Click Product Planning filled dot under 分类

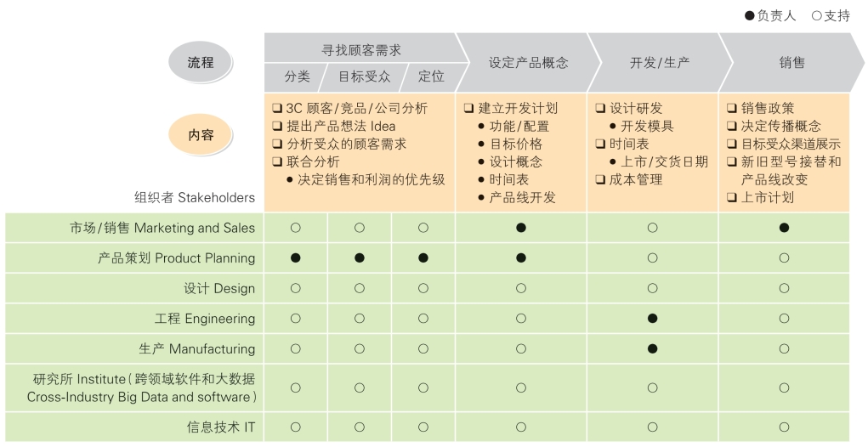point(296,257)
